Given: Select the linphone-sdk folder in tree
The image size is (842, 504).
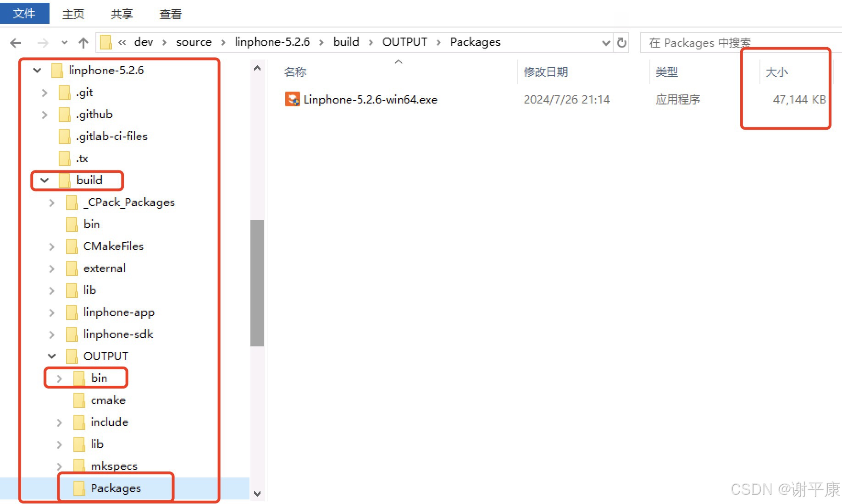Looking at the screenshot, I should pyautogui.click(x=118, y=334).
